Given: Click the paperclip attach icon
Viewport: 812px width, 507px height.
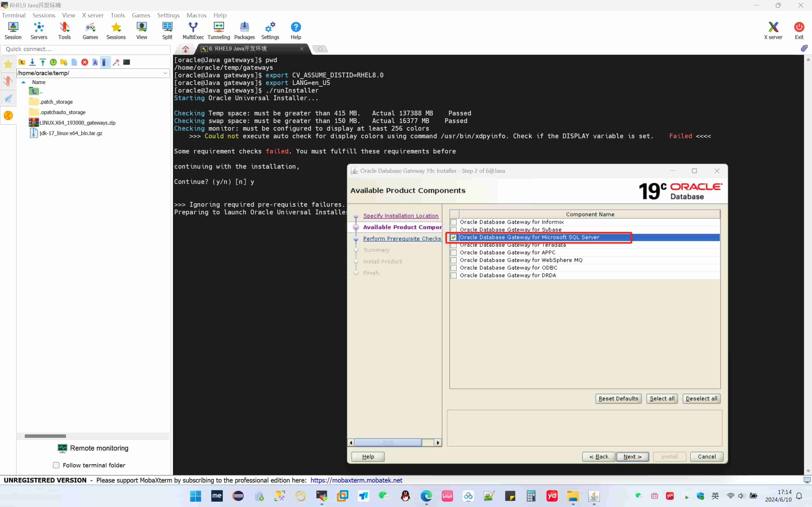Looking at the screenshot, I should pyautogui.click(x=804, y=48).
